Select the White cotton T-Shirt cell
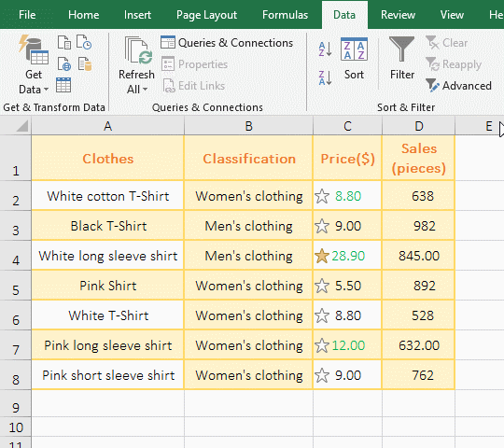 pyautogui.click(x=107, y=196)
